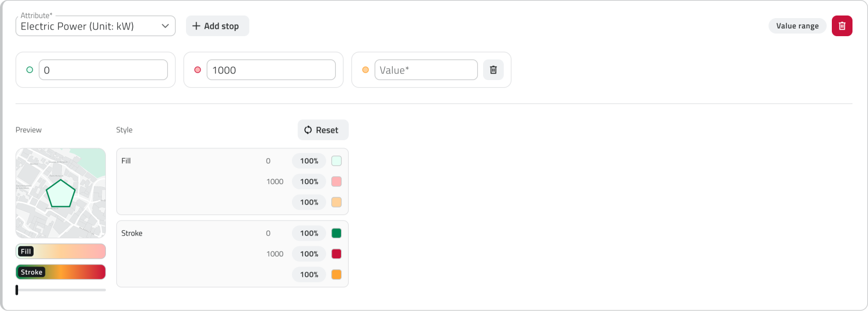Toggle the Value range option
The image size is (868, 311).
(797, 26)
